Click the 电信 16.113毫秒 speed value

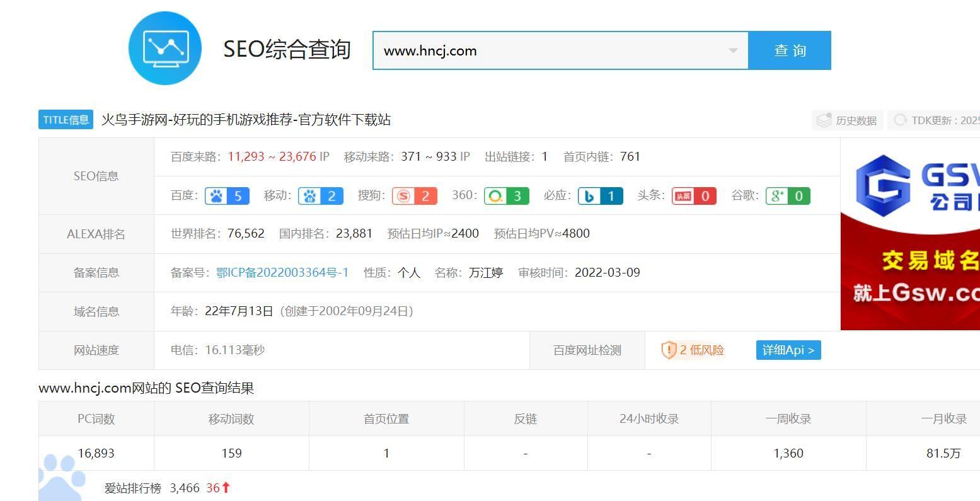click(x=235, y=350)
